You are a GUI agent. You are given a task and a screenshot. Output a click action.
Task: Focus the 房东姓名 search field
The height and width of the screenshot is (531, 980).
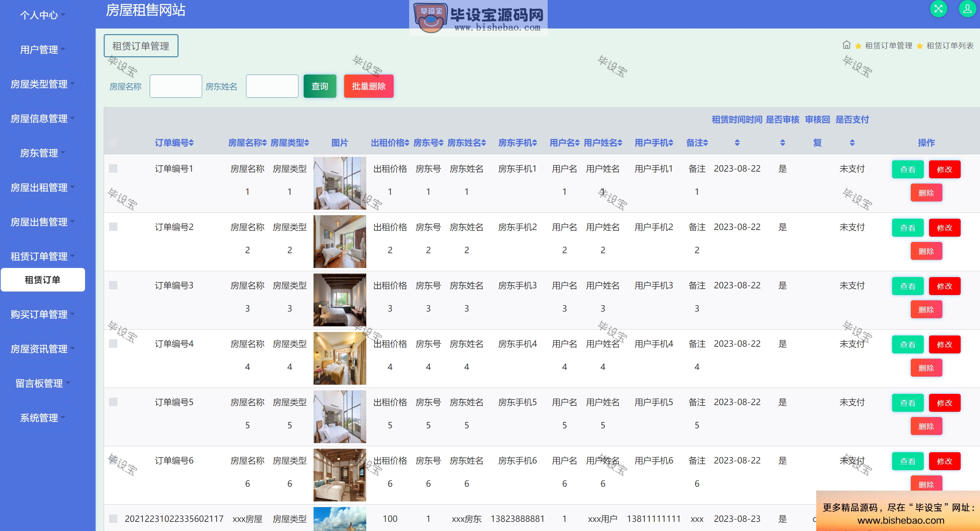(272, 87)
